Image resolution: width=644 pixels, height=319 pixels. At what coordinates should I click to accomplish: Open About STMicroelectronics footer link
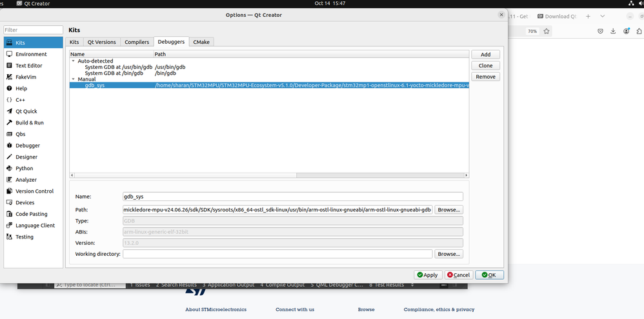point(216,309)
